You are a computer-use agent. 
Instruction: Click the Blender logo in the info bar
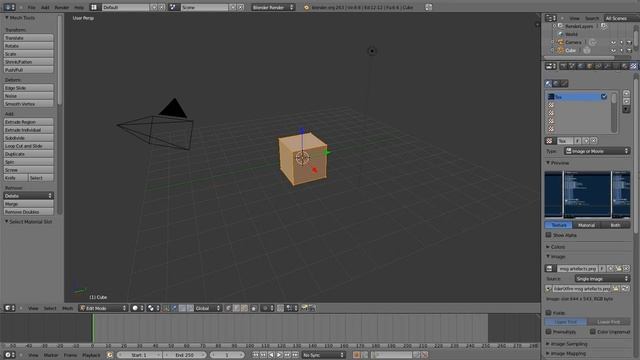click(307, 7)
